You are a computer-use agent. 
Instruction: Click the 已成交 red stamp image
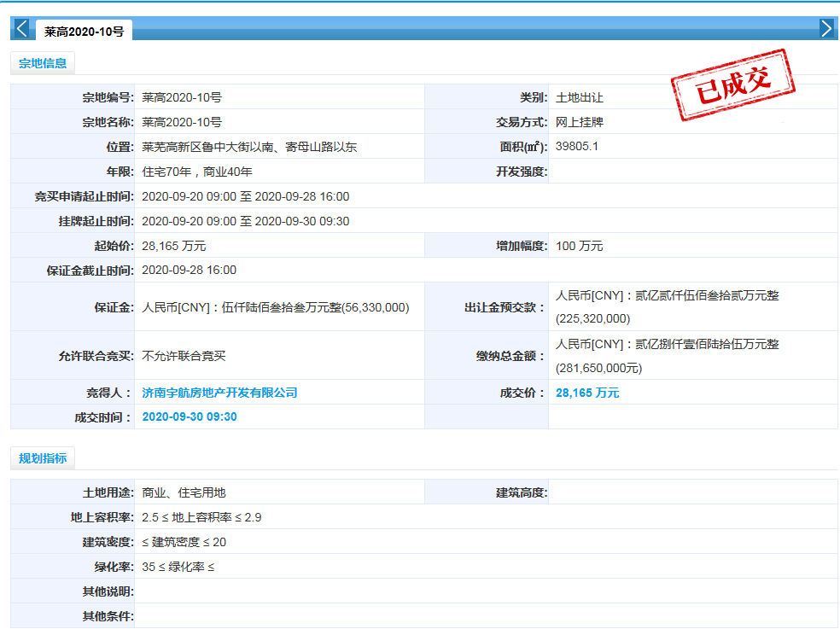pos(732,85)
